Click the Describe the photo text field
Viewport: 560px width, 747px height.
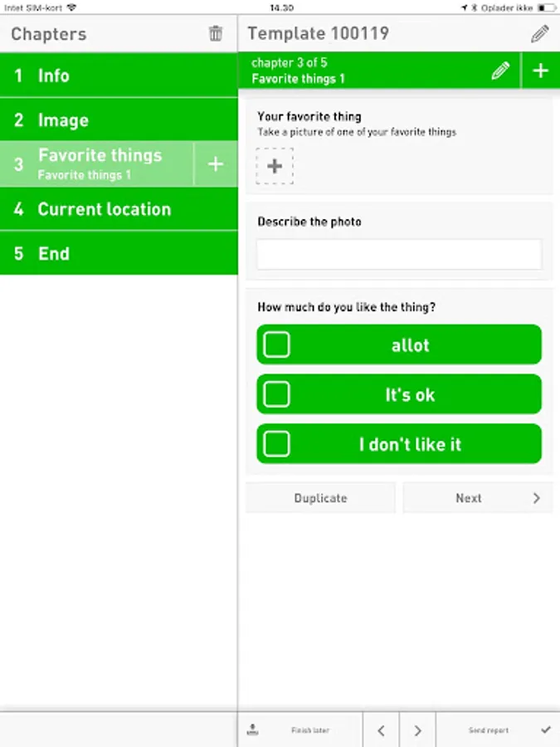[399, 254]
